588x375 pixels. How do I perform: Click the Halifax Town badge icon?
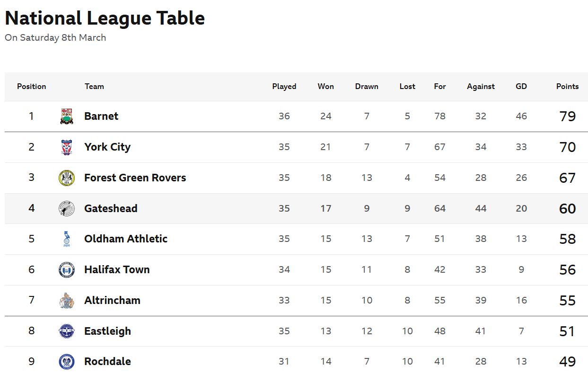pyautogui.click(x=67, y=270)
